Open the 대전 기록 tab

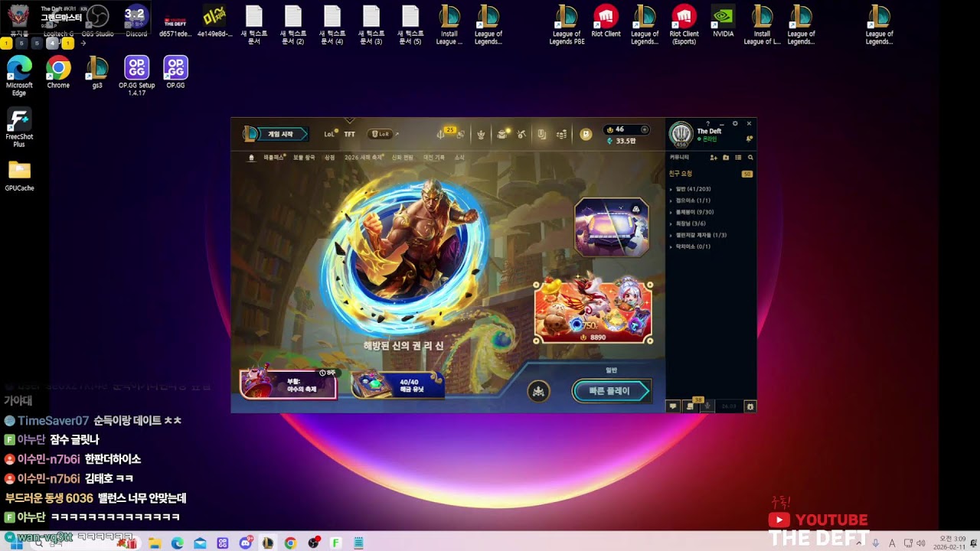click(434, 158)
